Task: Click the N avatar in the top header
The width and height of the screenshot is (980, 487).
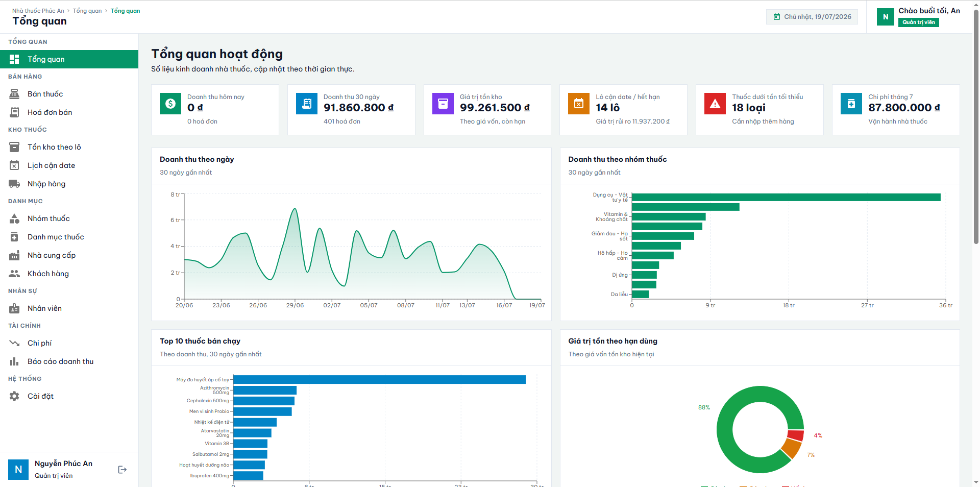Action: (x=886, y=17)
